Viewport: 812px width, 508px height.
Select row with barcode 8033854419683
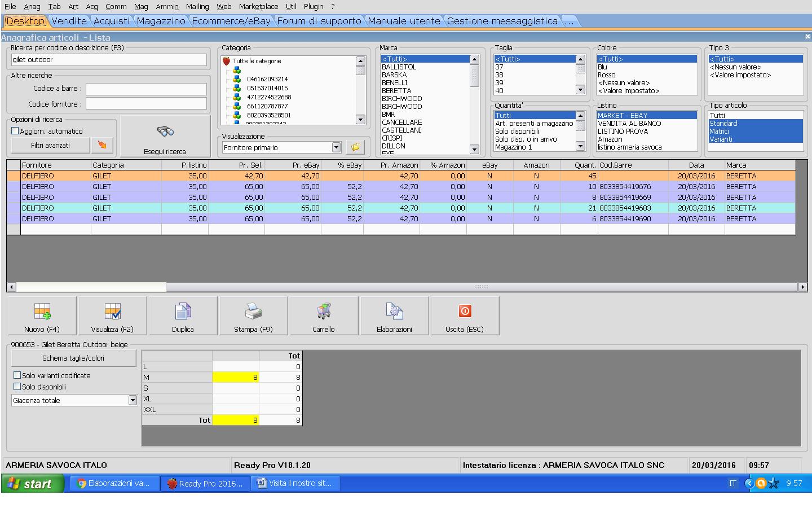[x=401, y=208]
